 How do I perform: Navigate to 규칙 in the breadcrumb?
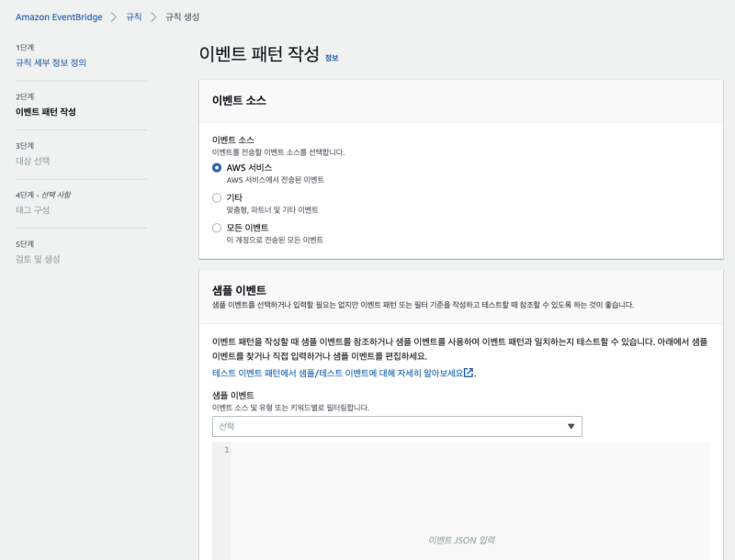(133, 17)
